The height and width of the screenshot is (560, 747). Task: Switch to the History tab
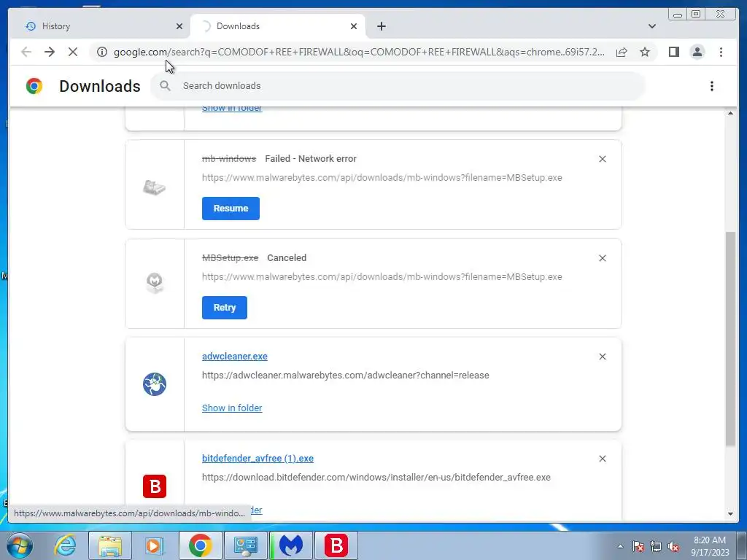pos(100,26)
